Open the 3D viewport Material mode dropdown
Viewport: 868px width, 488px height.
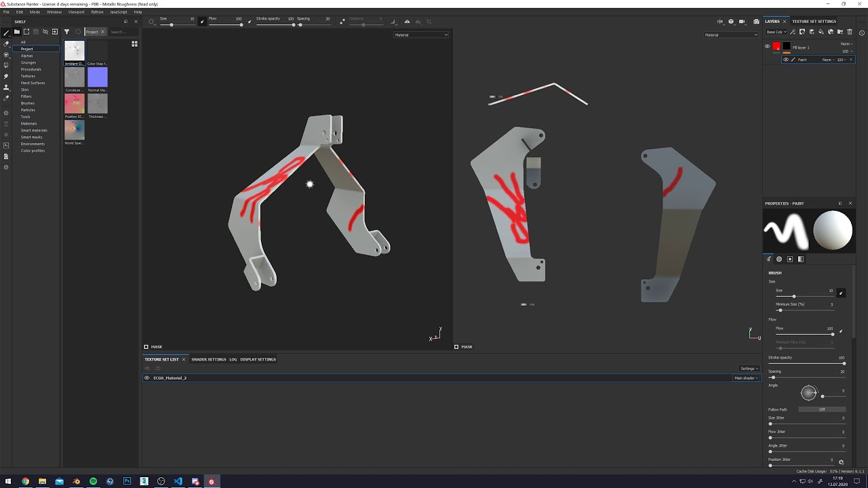click(421, 35)
